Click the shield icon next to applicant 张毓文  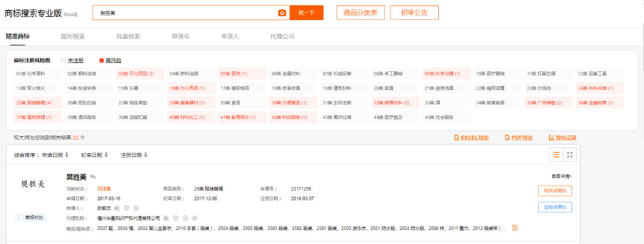[x=126, y=208]
